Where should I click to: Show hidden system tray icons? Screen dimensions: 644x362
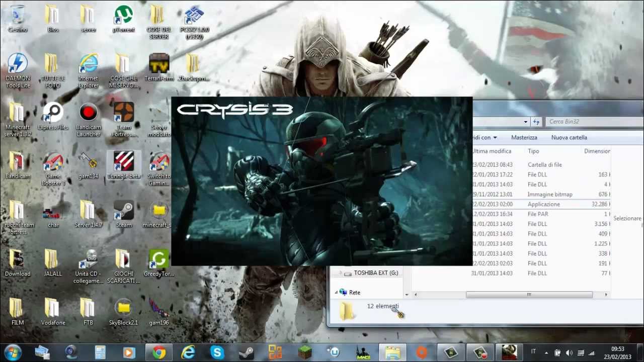546,353
